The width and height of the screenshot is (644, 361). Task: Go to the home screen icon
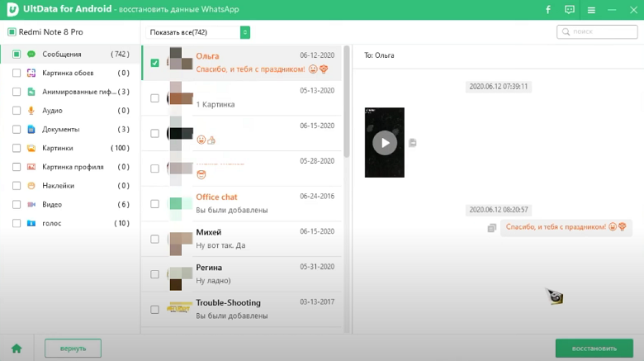(x=17, y=349)
